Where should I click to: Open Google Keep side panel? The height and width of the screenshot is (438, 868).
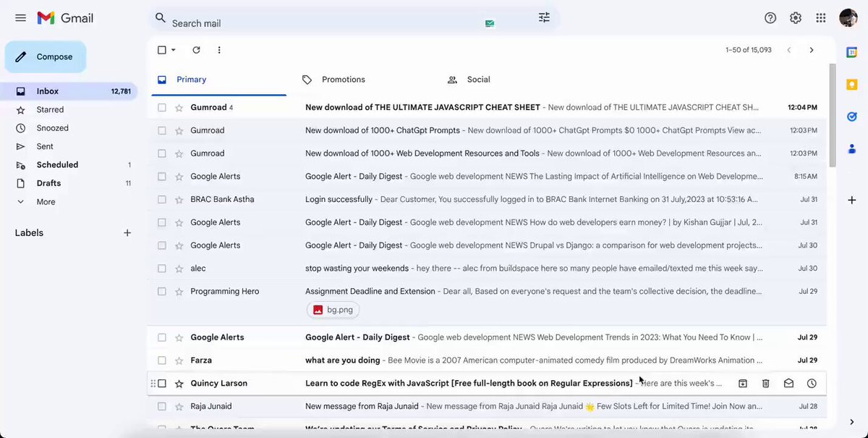coord(852,85)
